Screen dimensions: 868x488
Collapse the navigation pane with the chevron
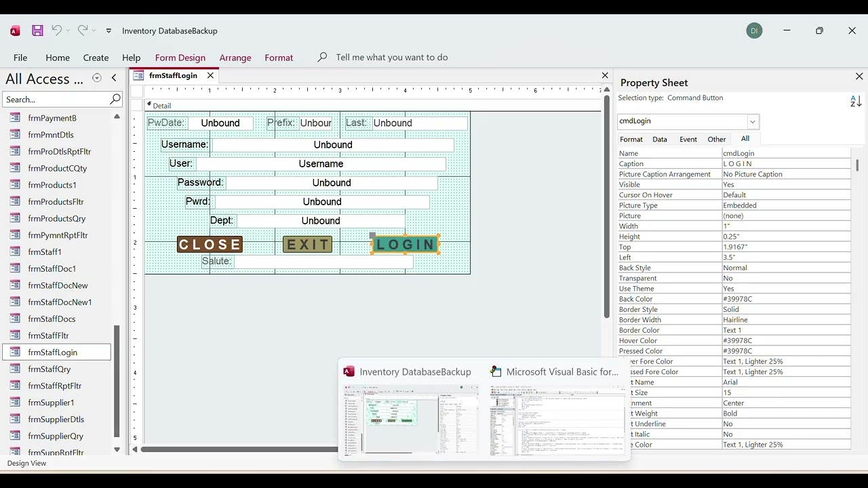[114, 78]
